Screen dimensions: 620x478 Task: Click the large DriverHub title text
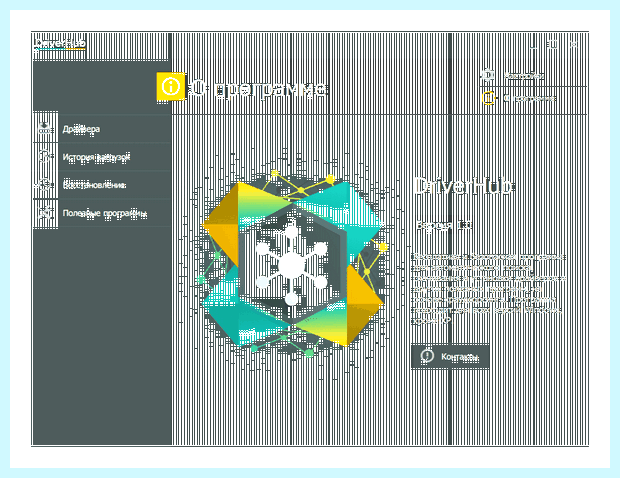[463, 186]
